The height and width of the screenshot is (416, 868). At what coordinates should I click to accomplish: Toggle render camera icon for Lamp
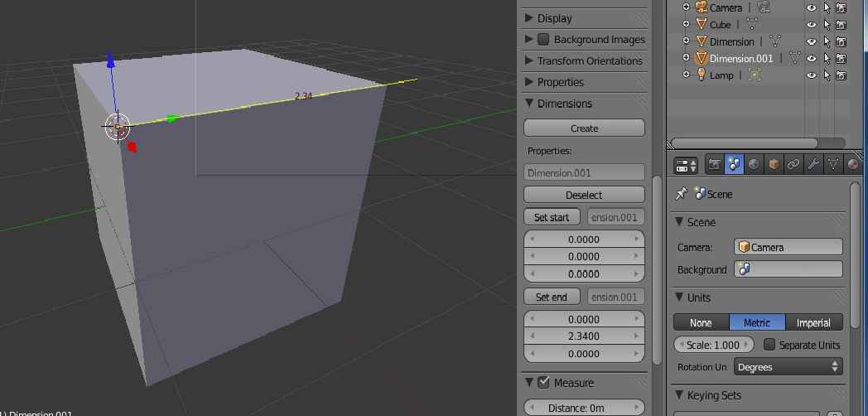pos(841,75)
